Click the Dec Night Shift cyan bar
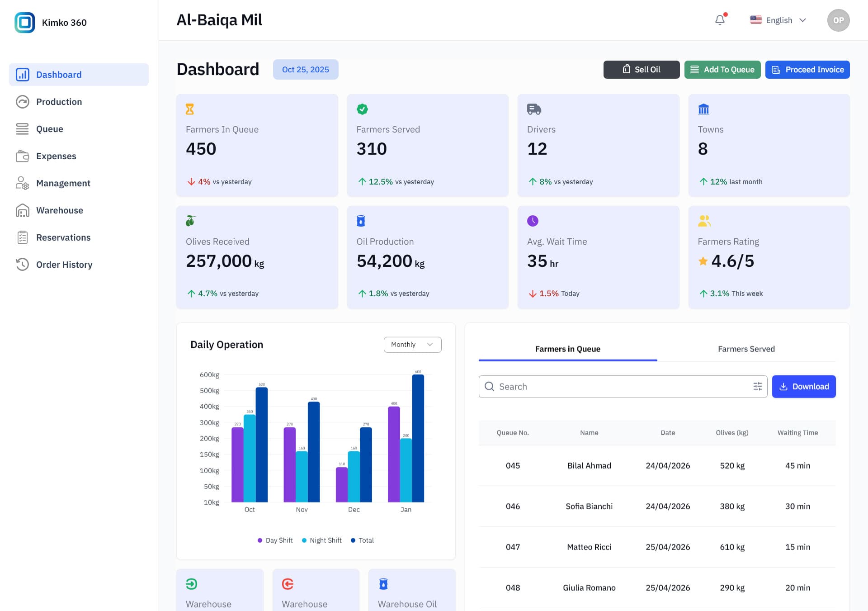Screen dimensions: 868x611 click(354, 477)
